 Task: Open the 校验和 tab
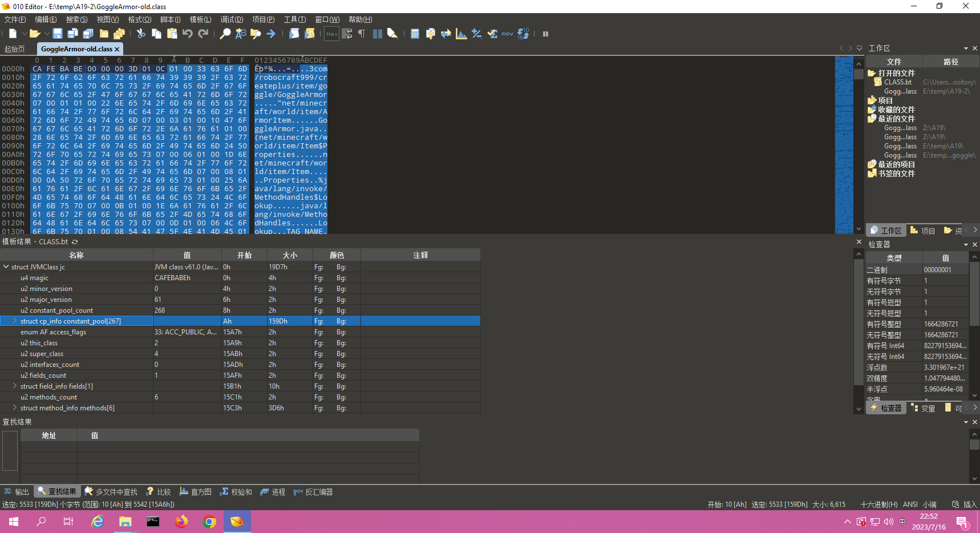click(236, 491)
